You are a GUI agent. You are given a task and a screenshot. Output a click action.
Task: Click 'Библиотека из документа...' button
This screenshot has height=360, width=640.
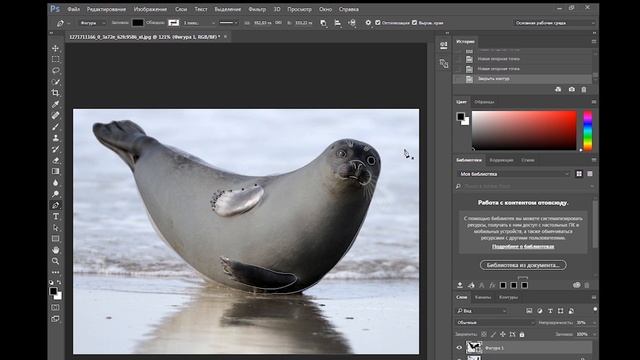(x=523, y=265)
